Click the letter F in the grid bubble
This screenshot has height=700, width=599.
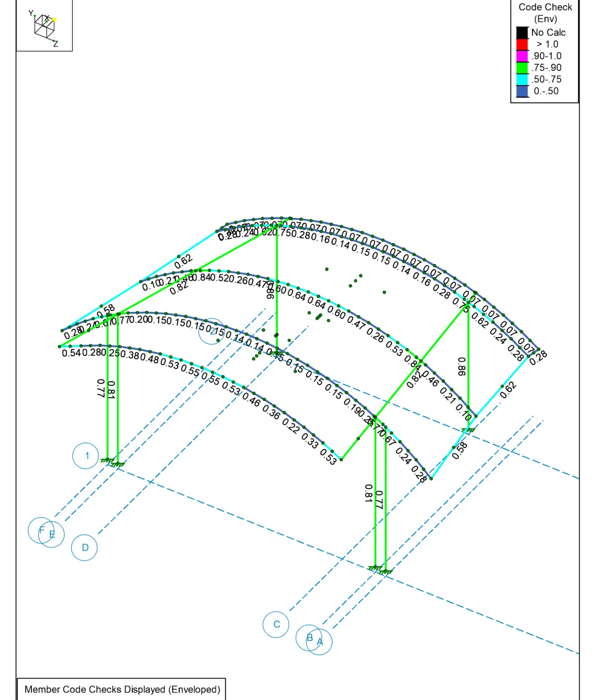[41, 530]
